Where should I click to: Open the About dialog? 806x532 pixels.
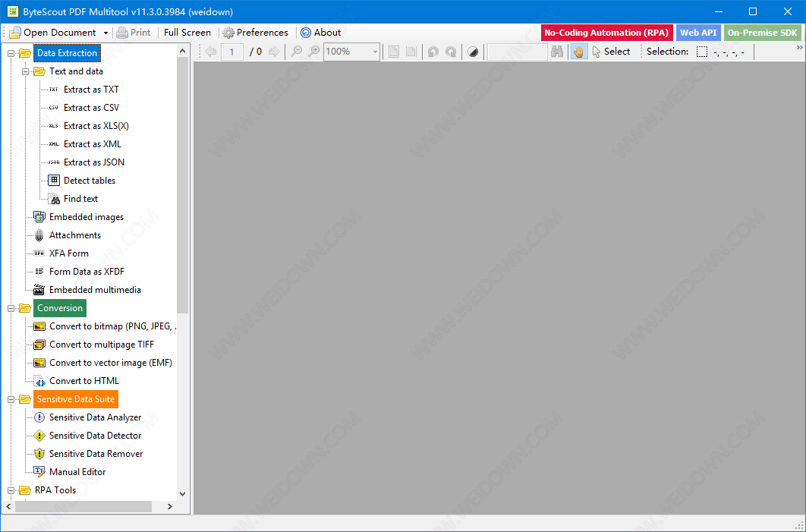[x=321, y=33]
